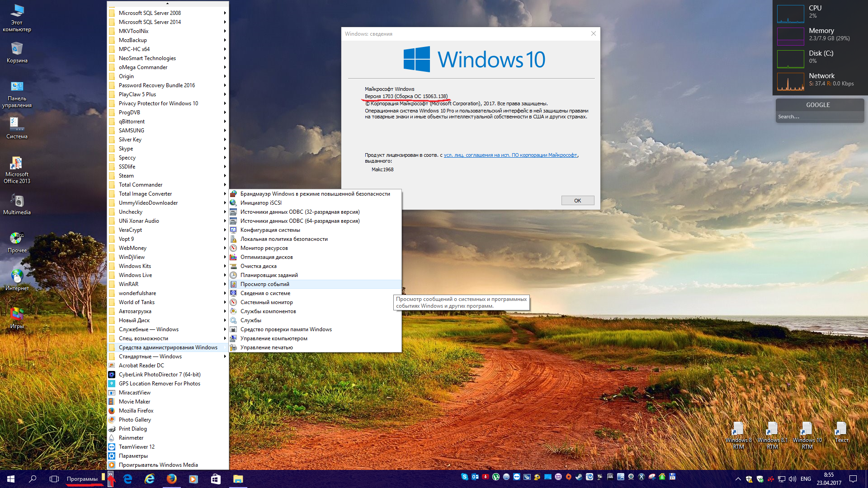868x488 pixels.
Task: Expand Microsoft SQL Server 2014 submenu
Action: click(168, 22)
